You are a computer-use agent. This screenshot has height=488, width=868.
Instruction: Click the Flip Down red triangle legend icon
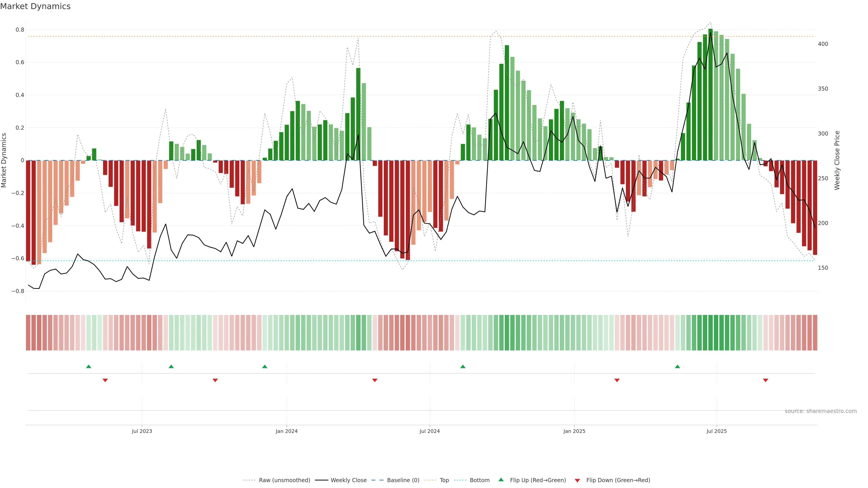(577, 480)
